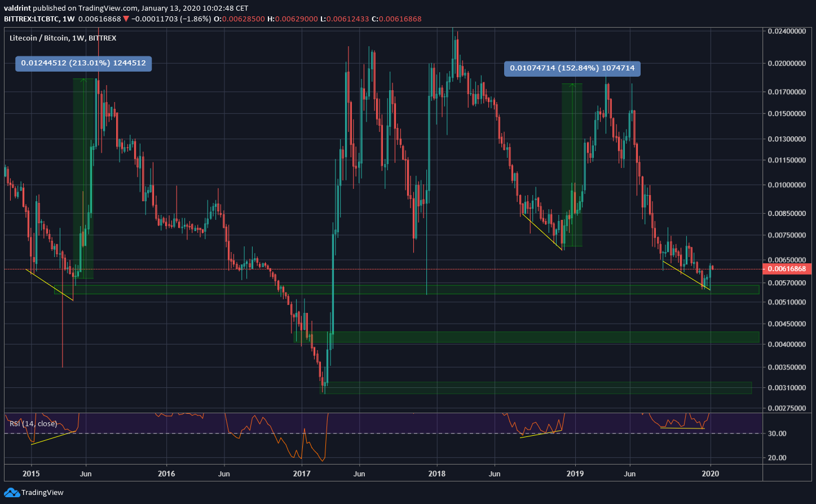Click the red current price tag 0.00616868
Image resolution: width=816 pixels, height=504 pixels.
[x=788, y=269]
